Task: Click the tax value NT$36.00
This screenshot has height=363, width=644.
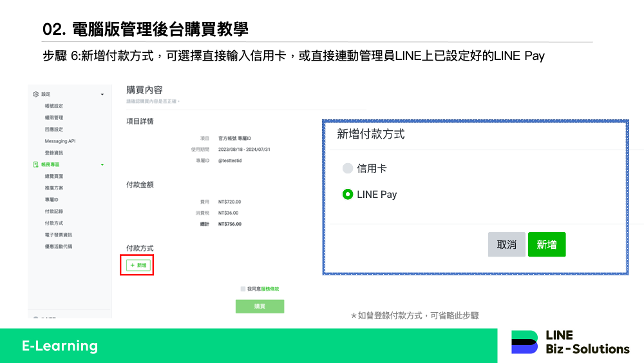Action: click(x=228, y=213)
